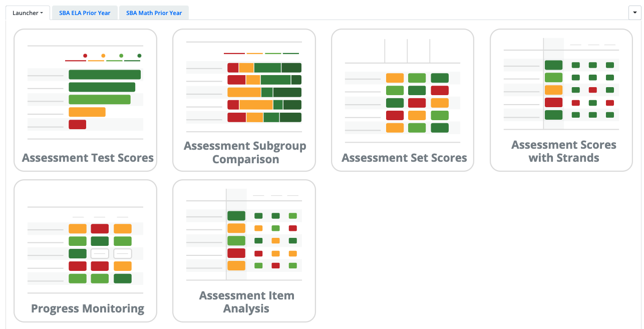Open the Assessment Set Scores report
Viewport: 644px width, 329px height.
coord(402,100)
